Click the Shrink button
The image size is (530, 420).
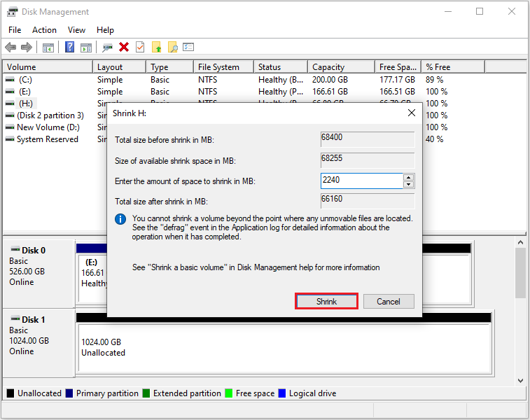tap(326, 301)
